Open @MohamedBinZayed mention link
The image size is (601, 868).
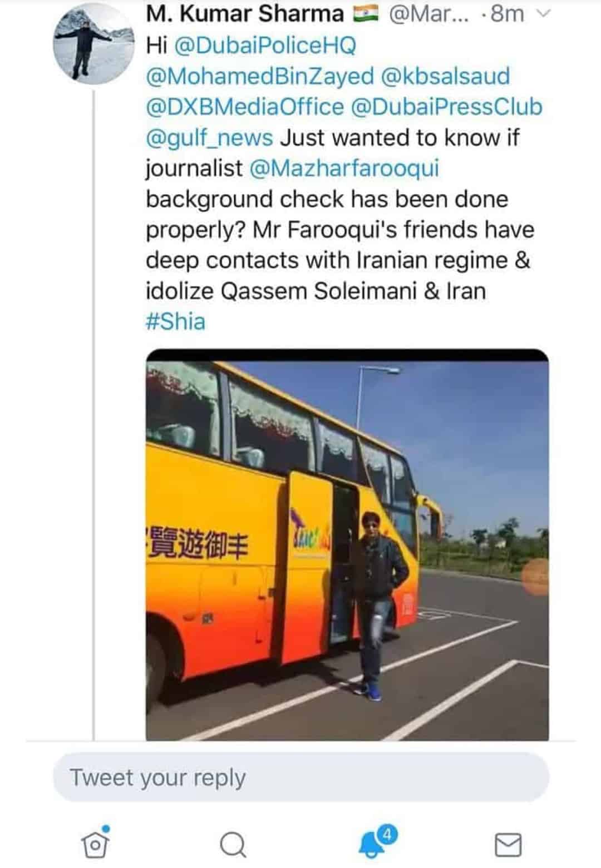pyautogui.click(x=260, y=76)
